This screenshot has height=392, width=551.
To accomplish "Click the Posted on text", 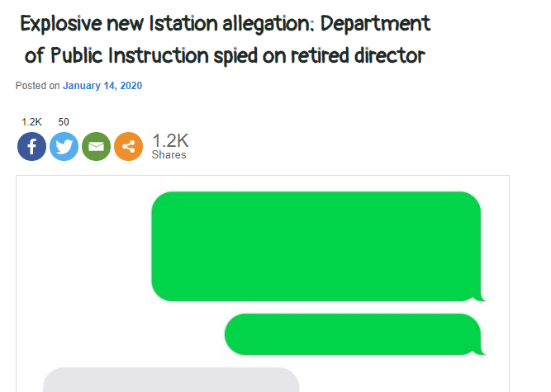I will tap(37, 86).
